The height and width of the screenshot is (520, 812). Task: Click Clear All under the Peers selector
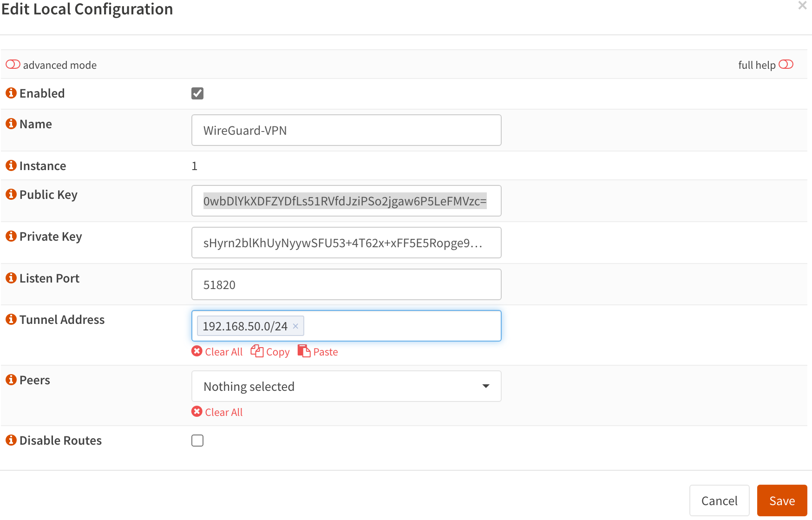click(217, 412)
